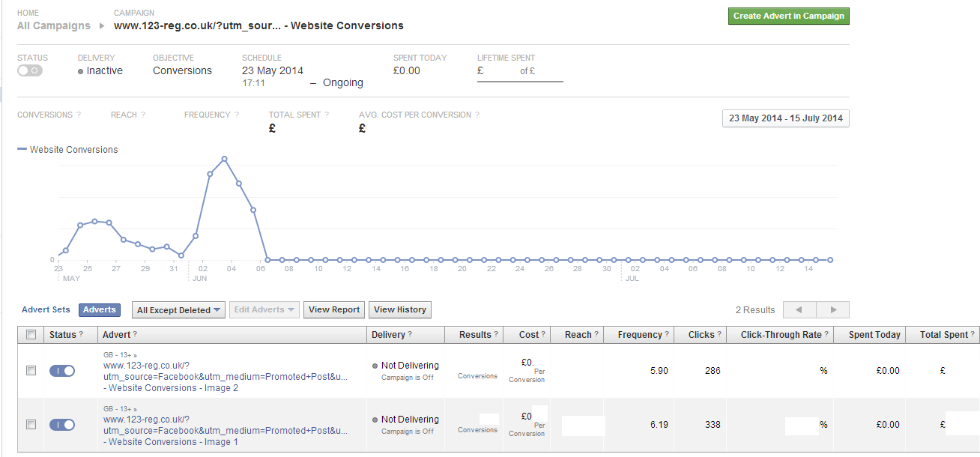Click the question mark in Delivery column header
The width and height of the screenshot is (980, 457).
coord(411,335)
